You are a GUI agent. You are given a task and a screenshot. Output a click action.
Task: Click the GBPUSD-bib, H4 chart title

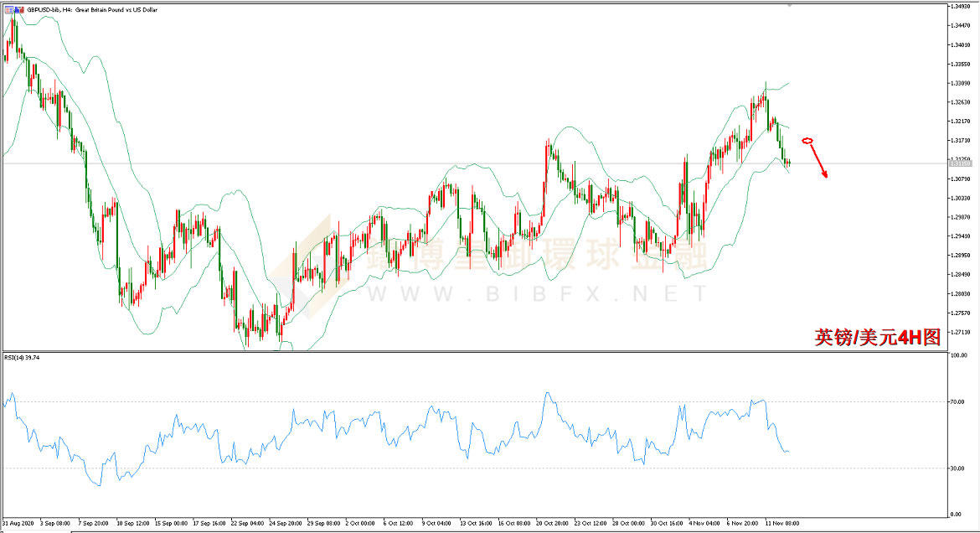[x=92, y=10]
